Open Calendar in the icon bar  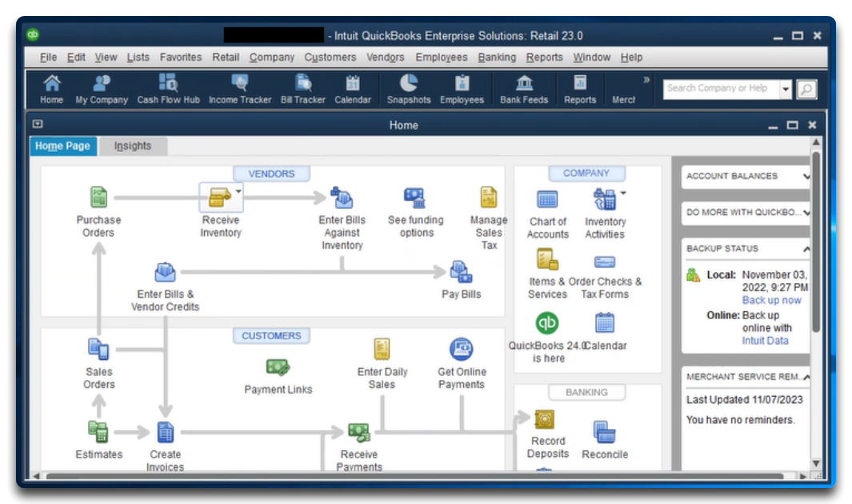click(x=353, y=90)
